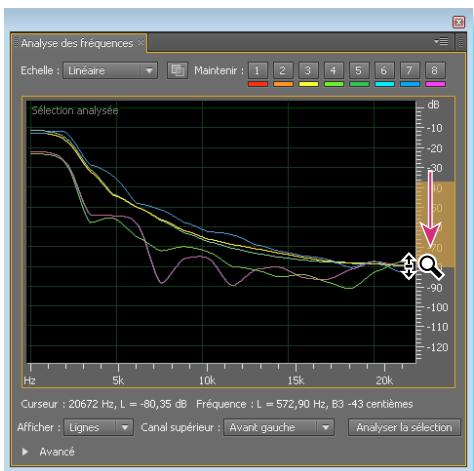Screen dimensions: 474x471
Task: Click the Analyser la sélection button
Action: coord(404,427)
